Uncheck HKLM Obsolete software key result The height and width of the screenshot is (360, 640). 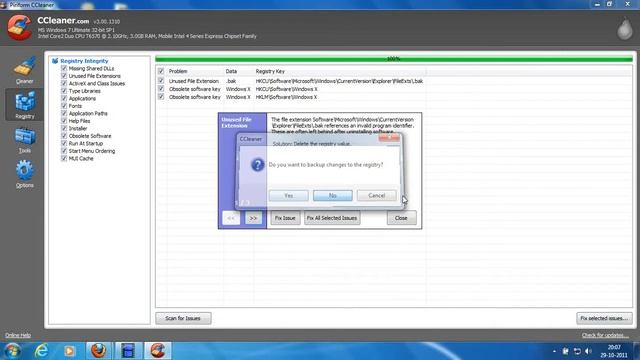pos(161,97)
